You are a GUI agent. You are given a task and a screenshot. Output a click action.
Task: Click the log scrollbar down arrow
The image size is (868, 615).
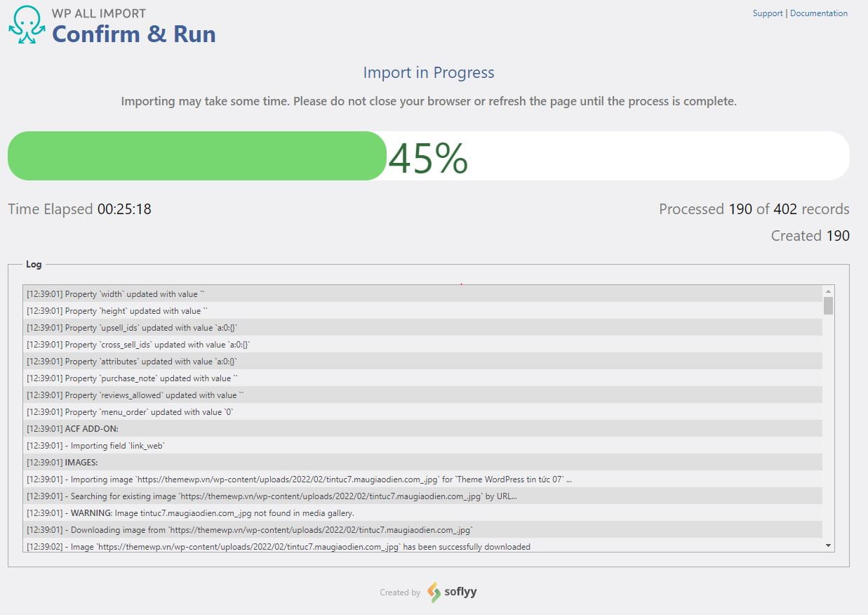[x=829, y=545]
